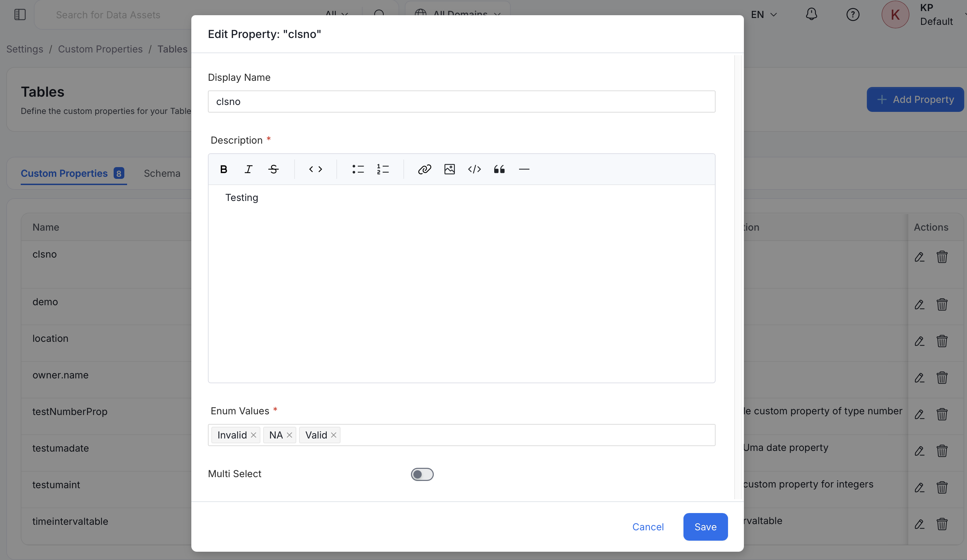Viewport: 967px width, 560px height.
Task: Edit the location property row
Action: click(919, 341)
